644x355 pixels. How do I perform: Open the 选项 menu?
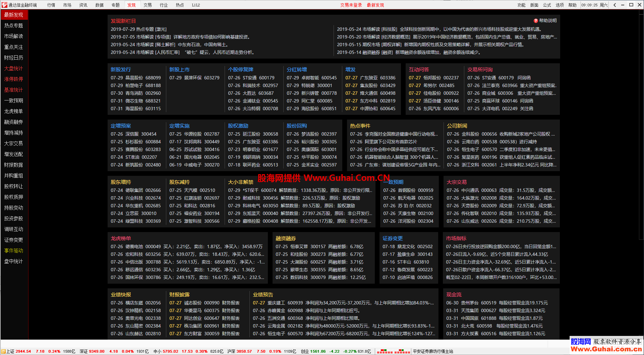(x=560, y=5)
